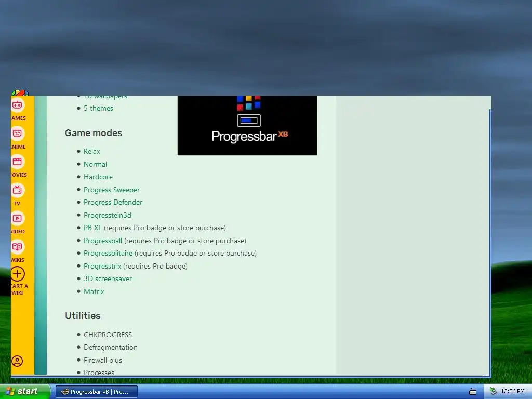Click the keyboard icon in taskbar tray
This screenshot has height=399, width=532.
(472, 392)
